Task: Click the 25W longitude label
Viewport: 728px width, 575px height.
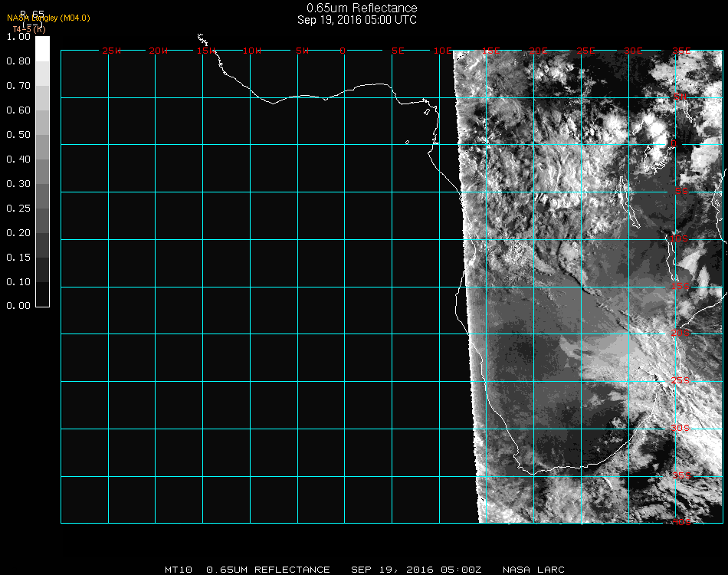Action: [111, 51]
